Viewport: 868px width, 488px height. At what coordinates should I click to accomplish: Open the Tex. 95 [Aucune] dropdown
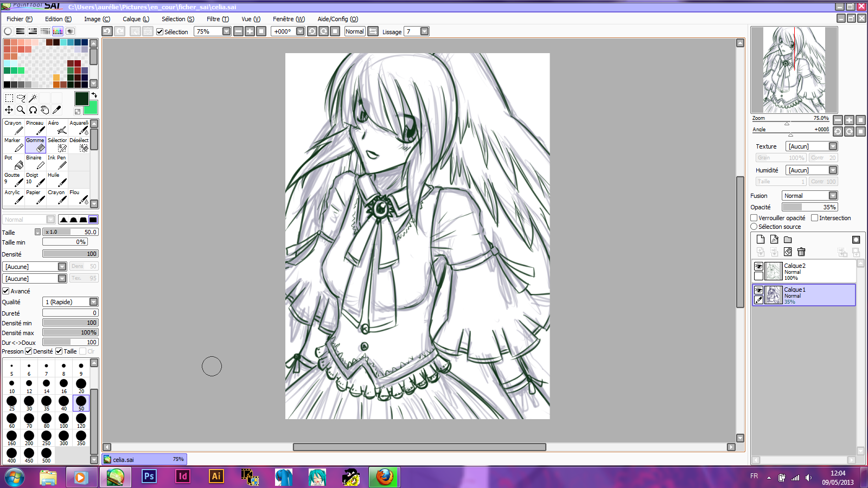click(x=62, y=279)
